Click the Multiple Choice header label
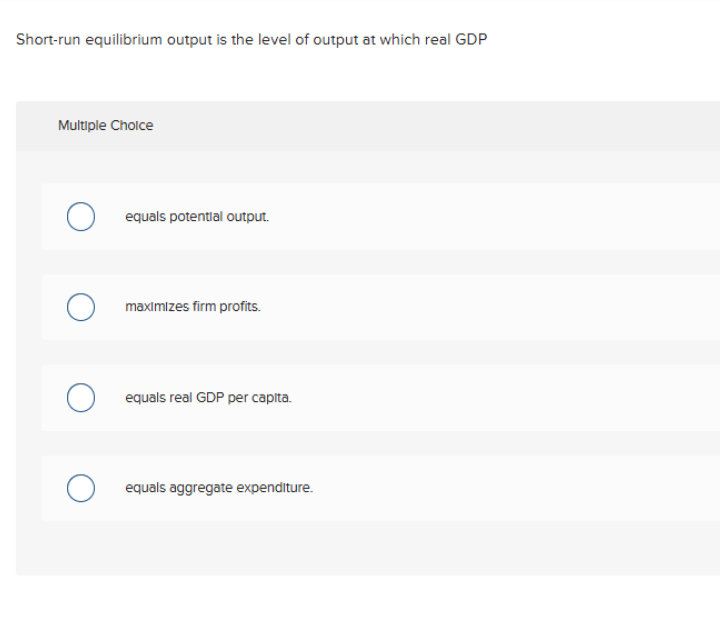Viewport: 720px width, 619px height. (x=105, y=126)
